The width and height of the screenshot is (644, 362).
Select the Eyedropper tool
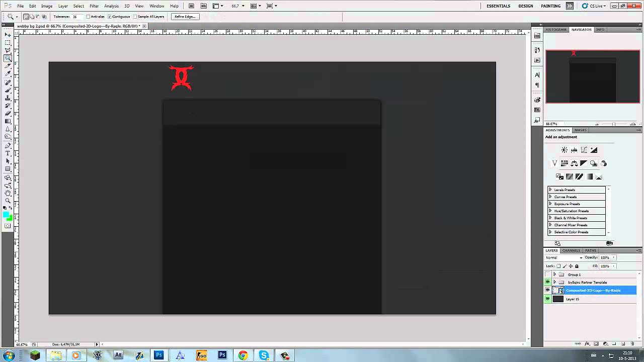pos(8,73)
